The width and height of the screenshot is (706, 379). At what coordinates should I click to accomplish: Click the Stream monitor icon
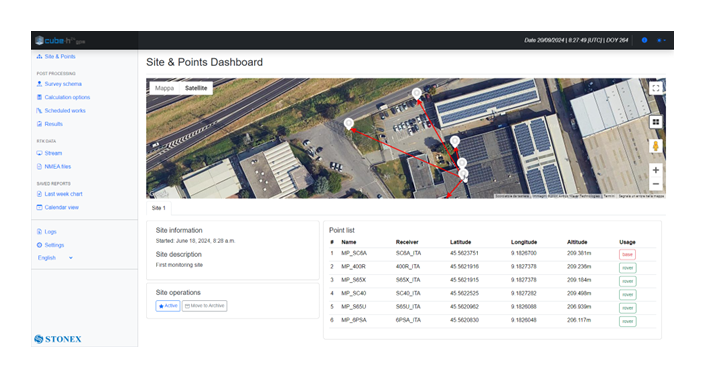tap(39, 153)
